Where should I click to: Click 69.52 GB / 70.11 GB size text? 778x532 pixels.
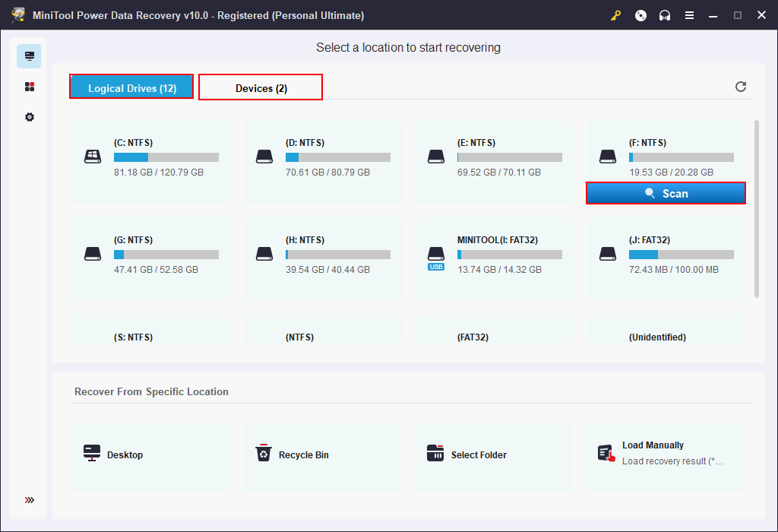pos(499,173)
